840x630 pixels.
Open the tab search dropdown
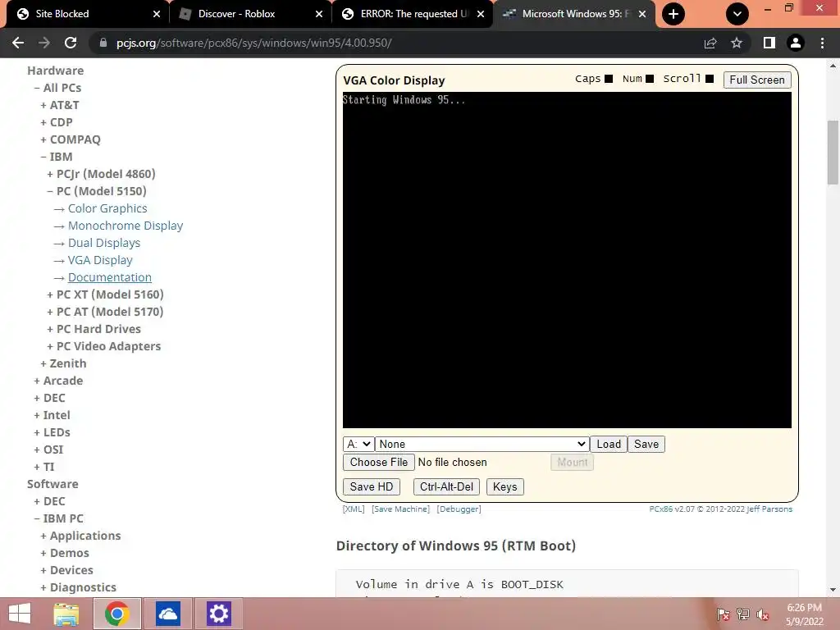737,14
